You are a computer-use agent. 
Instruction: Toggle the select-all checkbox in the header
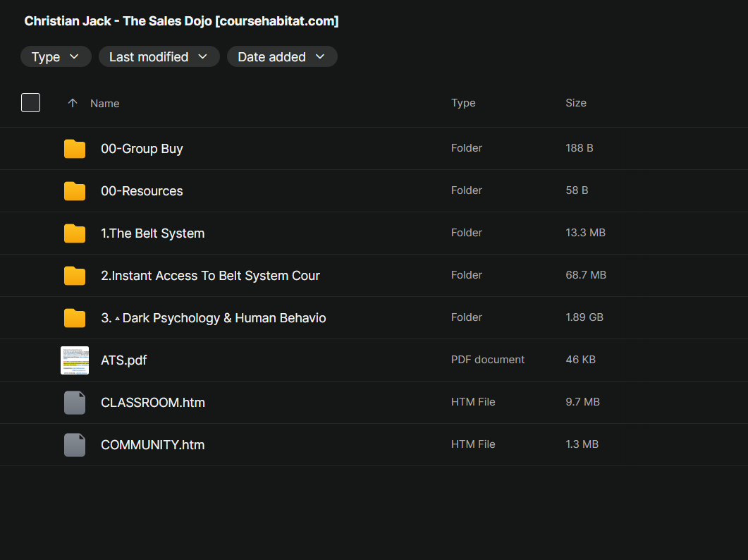(x=30, y=103)
